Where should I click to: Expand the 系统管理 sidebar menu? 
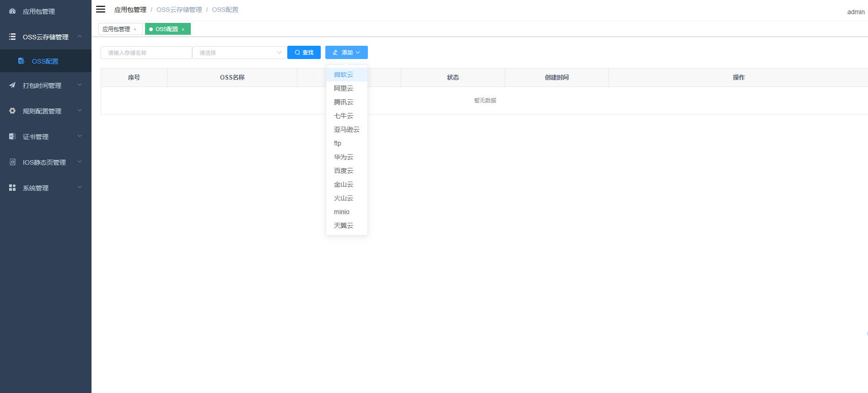click(80, 188)
